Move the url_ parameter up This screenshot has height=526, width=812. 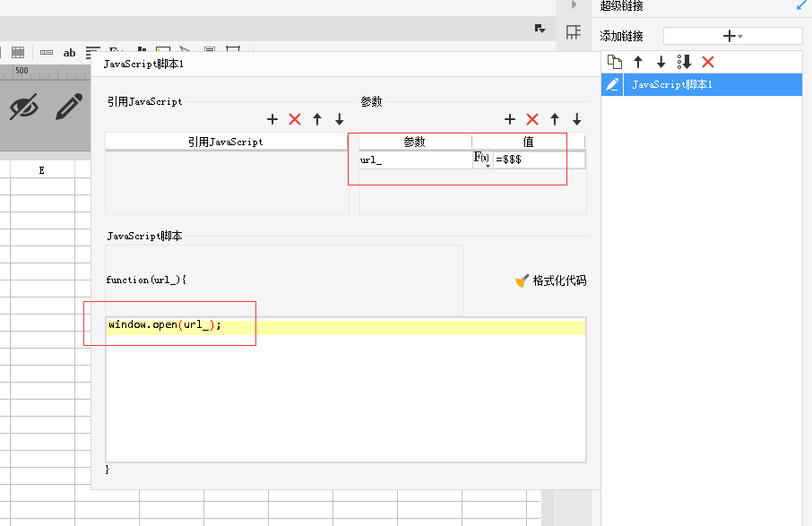[555, 119]
